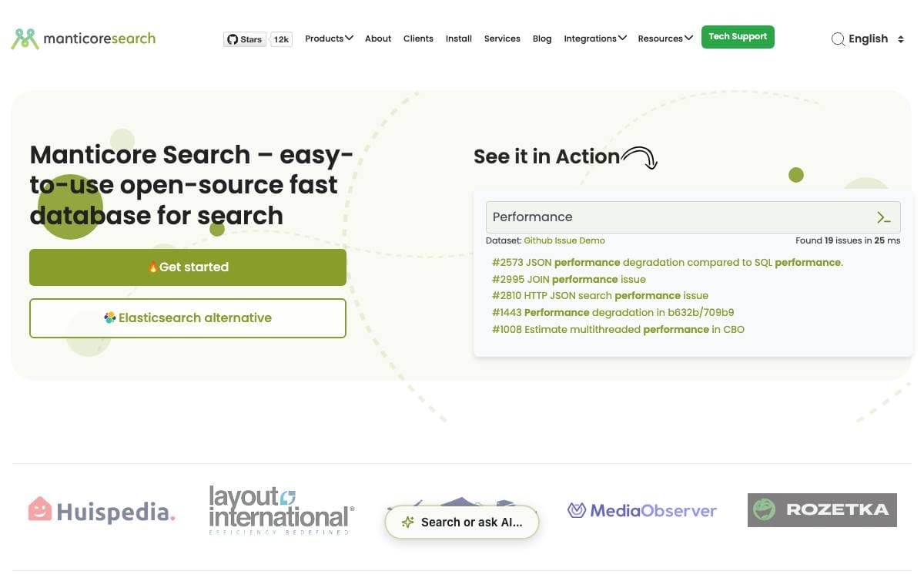Open the English language selector
The width and height of the screenshot is (924, 578).
[876, 39]
